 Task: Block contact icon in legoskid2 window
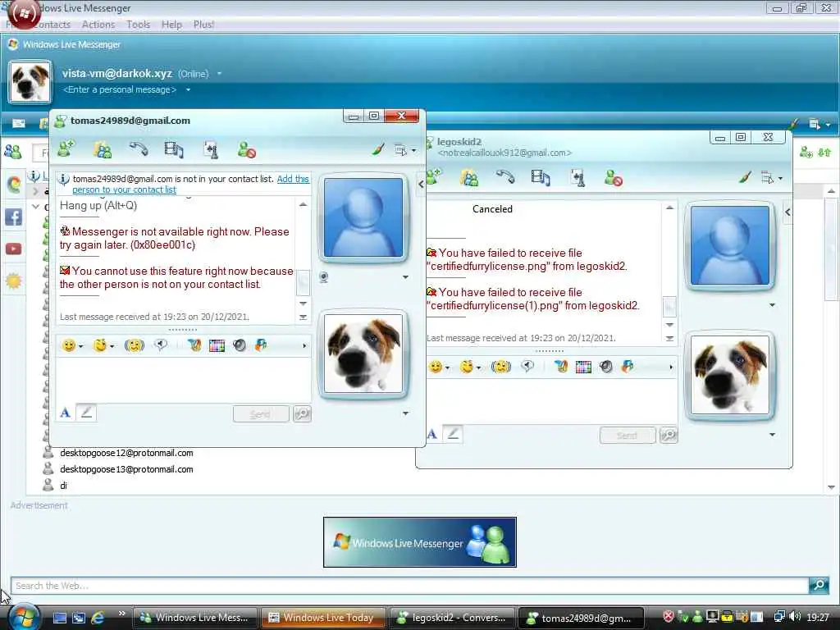coord(613,177)
